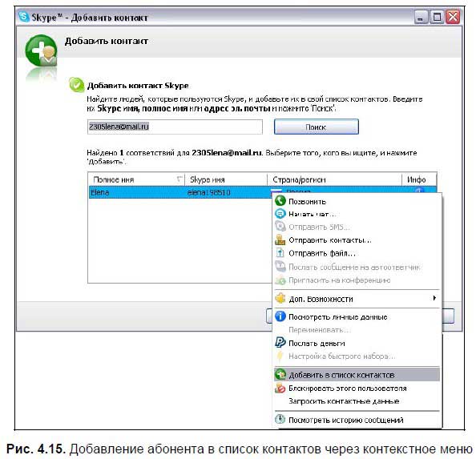Choose Запросить контактные данные from the menu
Image resolution: width=476 pixels, height=459 pixels.
coord(344,401)
